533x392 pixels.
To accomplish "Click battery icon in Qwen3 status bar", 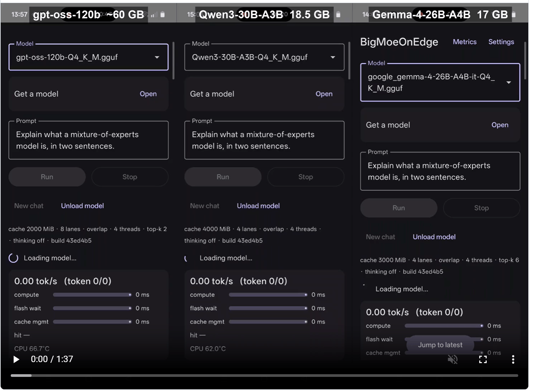I will (338, 14).
